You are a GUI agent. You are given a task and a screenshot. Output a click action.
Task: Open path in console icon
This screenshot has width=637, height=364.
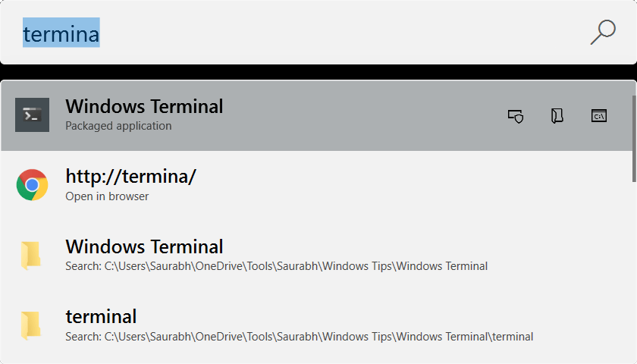(599, 116)
